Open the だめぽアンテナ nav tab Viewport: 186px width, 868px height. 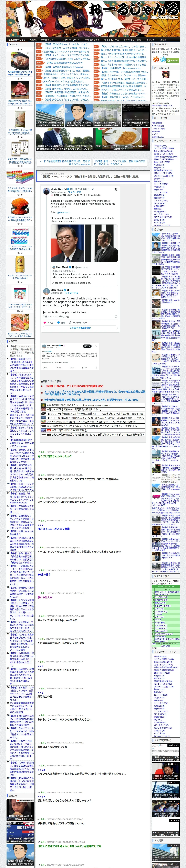pos(48,40)
